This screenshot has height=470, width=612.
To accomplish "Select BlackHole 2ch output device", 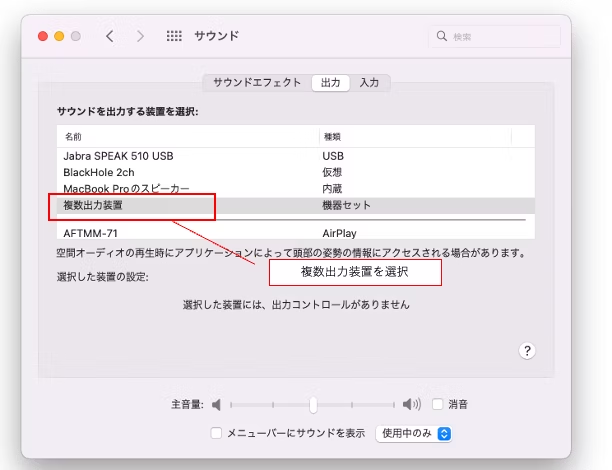I will [295, 173].
